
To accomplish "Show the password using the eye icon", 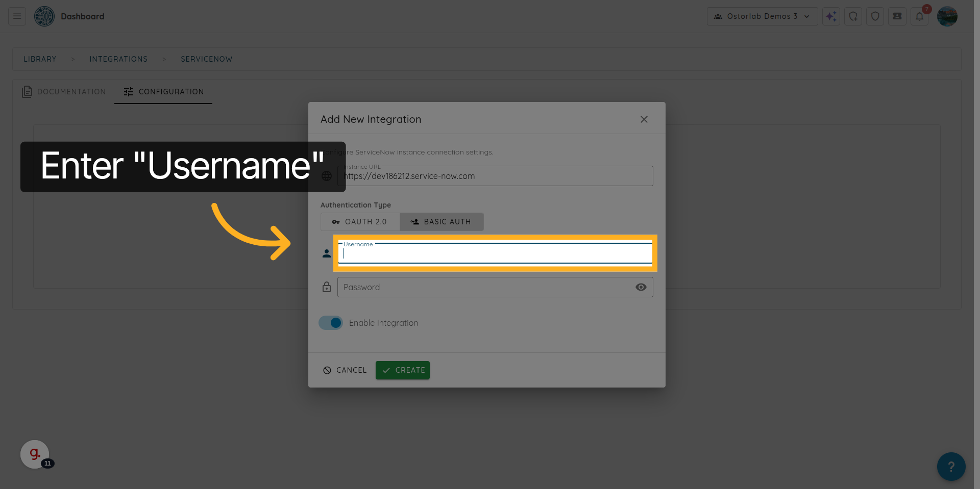I will 641,287.
